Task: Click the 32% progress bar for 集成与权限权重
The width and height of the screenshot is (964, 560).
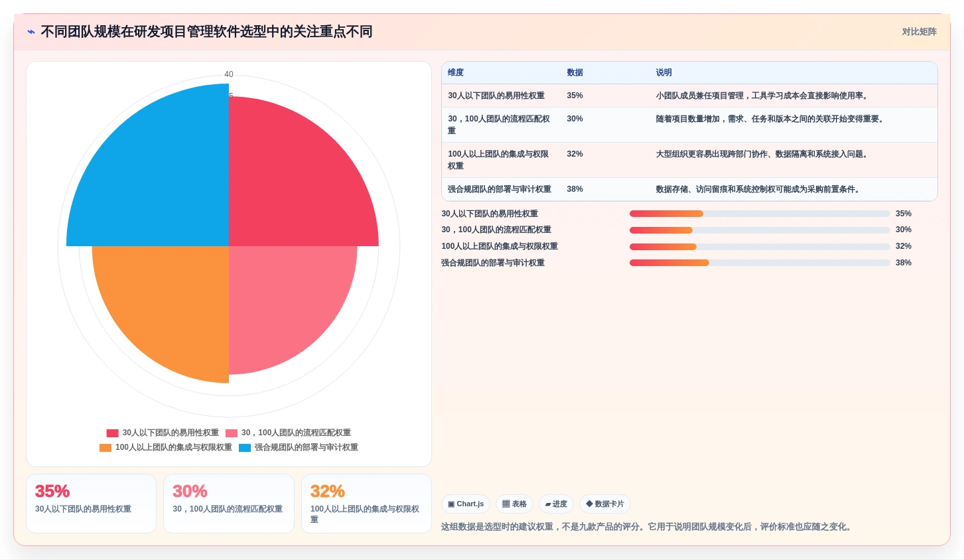Action: click(760, 247)
